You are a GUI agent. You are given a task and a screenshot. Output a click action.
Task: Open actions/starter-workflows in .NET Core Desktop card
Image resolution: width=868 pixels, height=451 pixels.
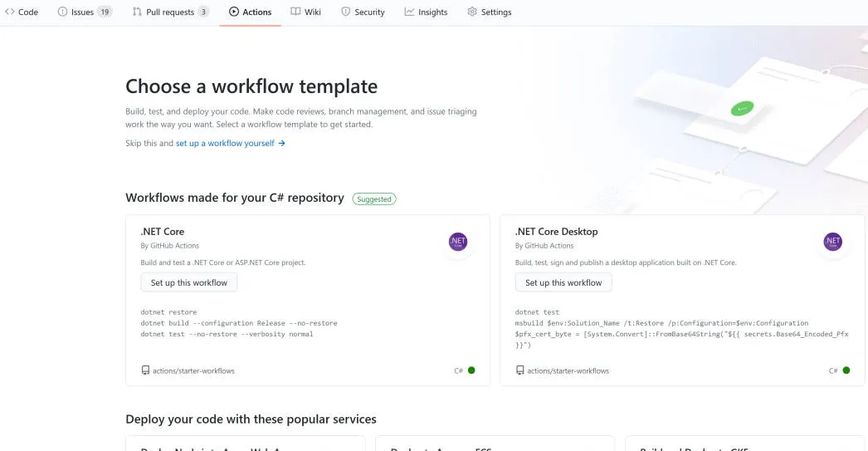point(568,370)
